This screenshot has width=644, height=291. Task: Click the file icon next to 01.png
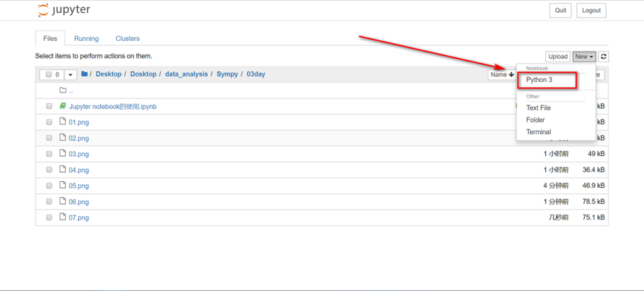tap(62, 121)
